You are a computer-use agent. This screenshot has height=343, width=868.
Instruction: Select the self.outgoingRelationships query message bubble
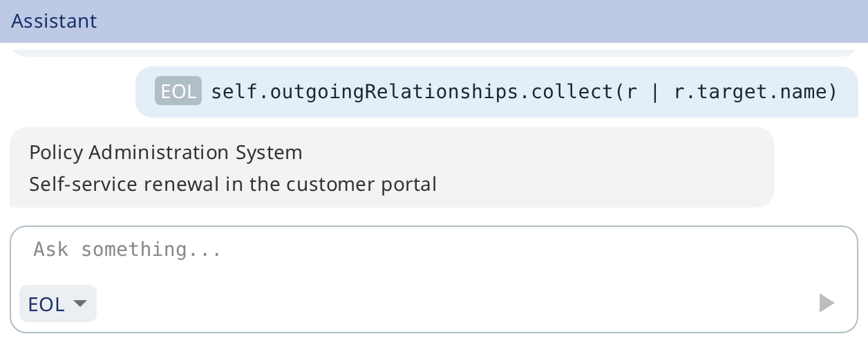496,91
